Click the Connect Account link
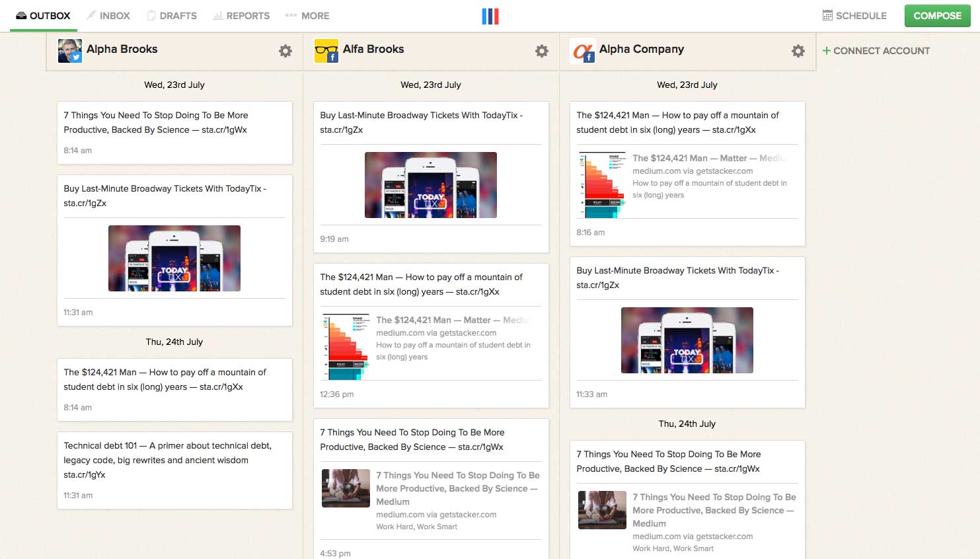 (876, 51)
